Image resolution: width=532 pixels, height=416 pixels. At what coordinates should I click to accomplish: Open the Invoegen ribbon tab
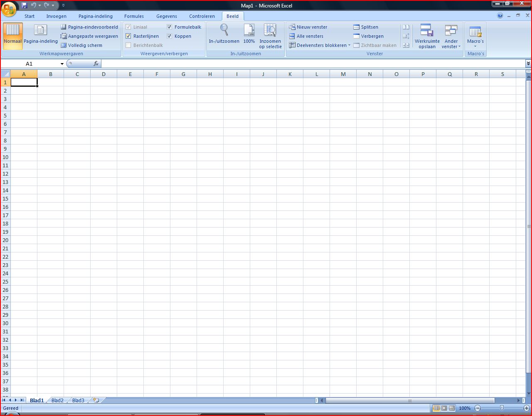point(56,16)
